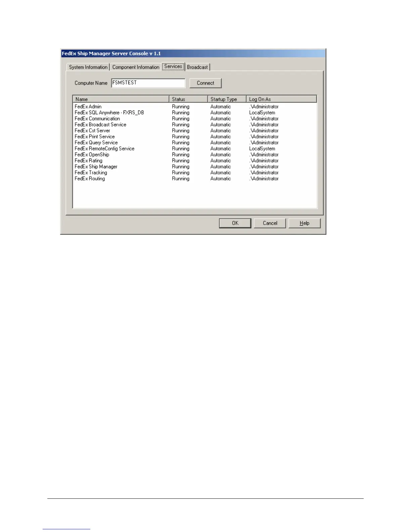Click the Connect button

[x=205, y=83]
